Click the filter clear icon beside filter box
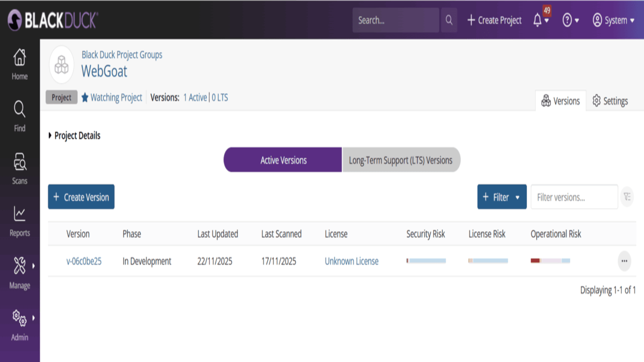This screenshot has width=644, height=362. pos(627,197)
